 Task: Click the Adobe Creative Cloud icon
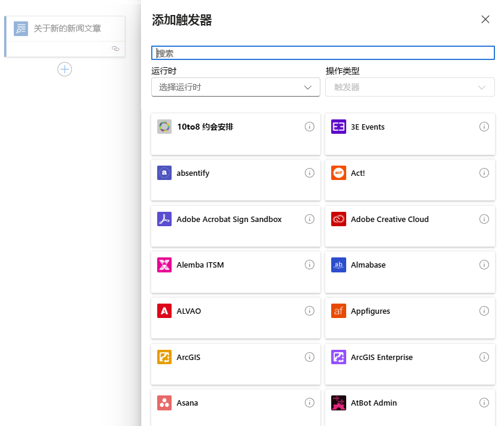[x=338, y=219]
